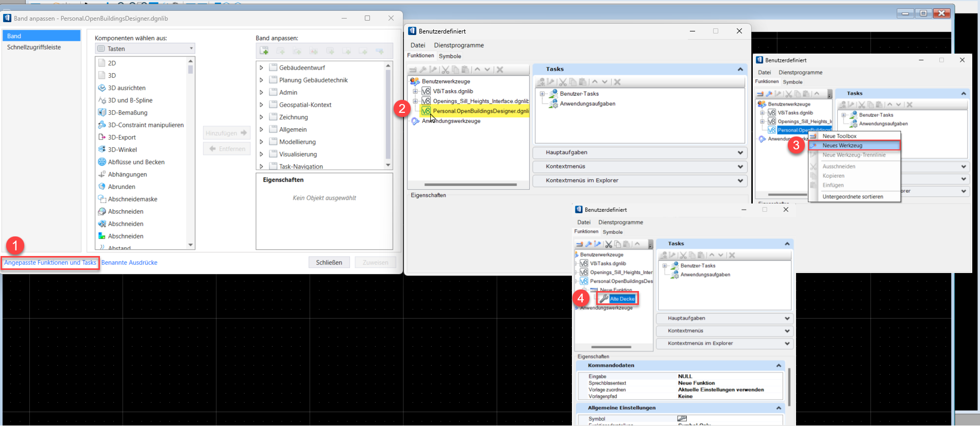980x426 pixels.
Task: Click the Hinzufügen button
Action: [226, 133]
